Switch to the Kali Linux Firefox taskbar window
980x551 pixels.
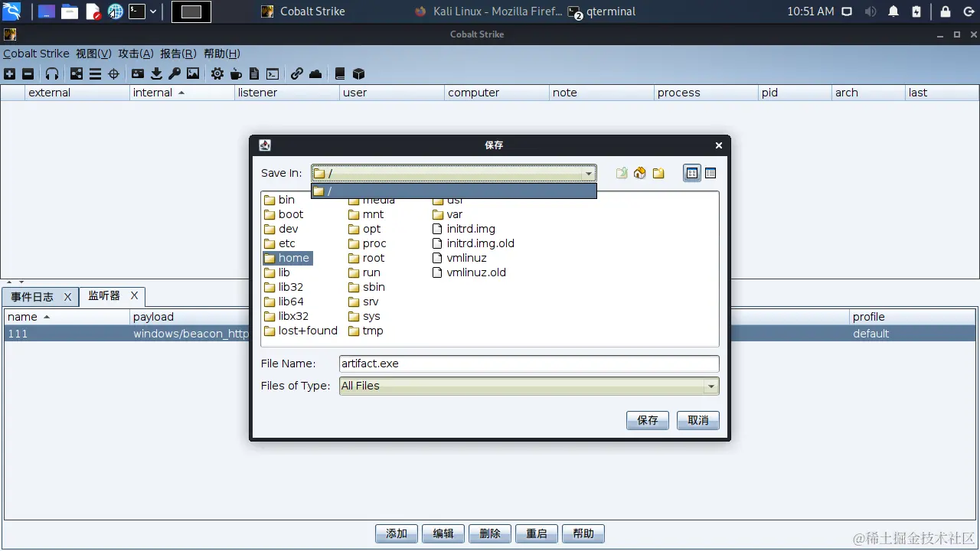[x=488, y=11]
